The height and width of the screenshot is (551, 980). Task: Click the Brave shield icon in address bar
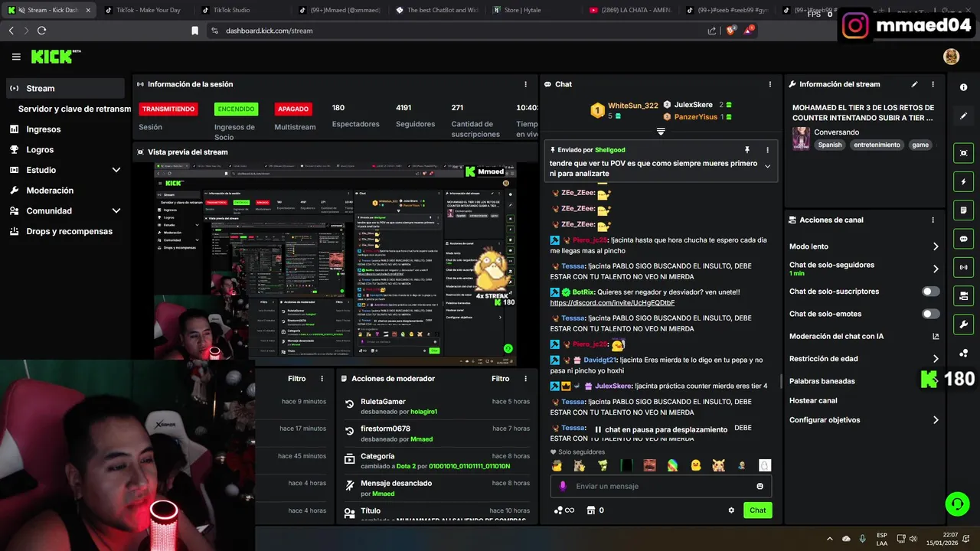[731, 31]
